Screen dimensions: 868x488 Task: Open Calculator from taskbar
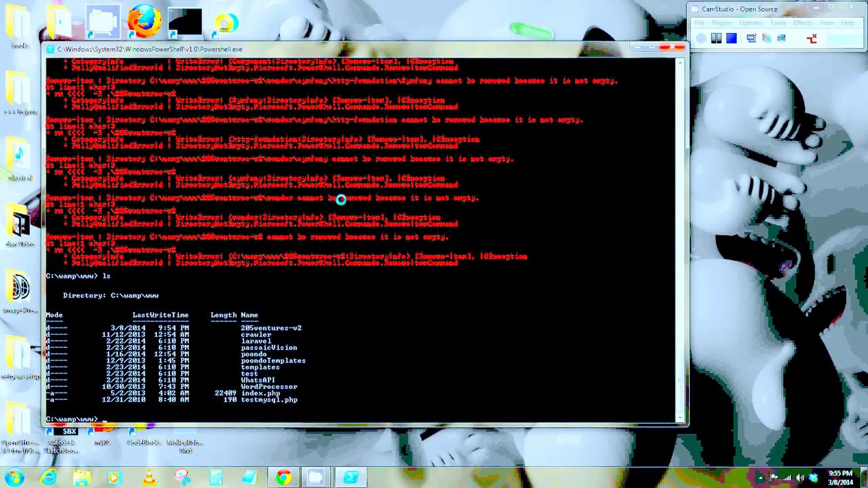coord(215,477)
